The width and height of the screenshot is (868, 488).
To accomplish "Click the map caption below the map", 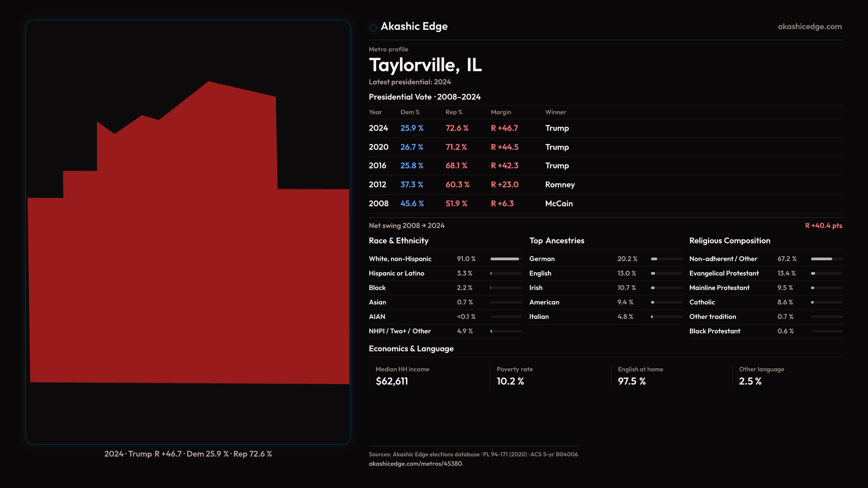I will [188, 454].
